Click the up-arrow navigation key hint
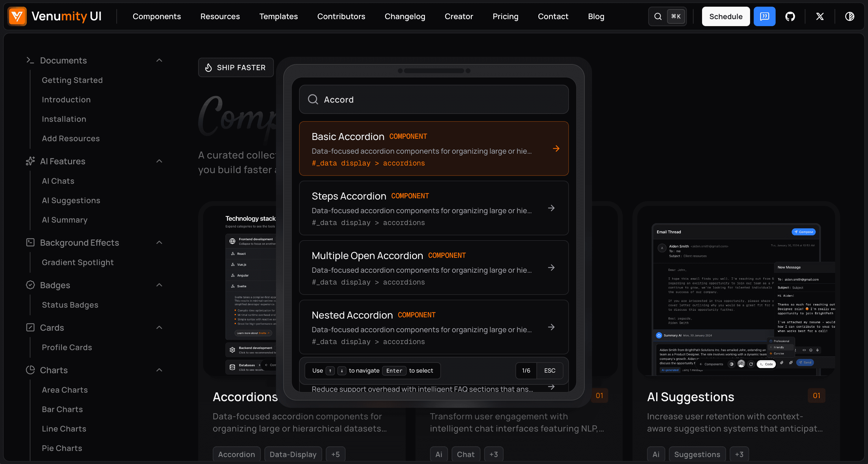This screenshot has height=464, width=868. coord(330,371)
